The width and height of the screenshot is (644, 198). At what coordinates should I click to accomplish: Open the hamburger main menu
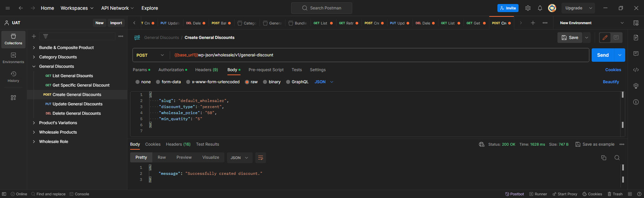[x=8, y=8]
